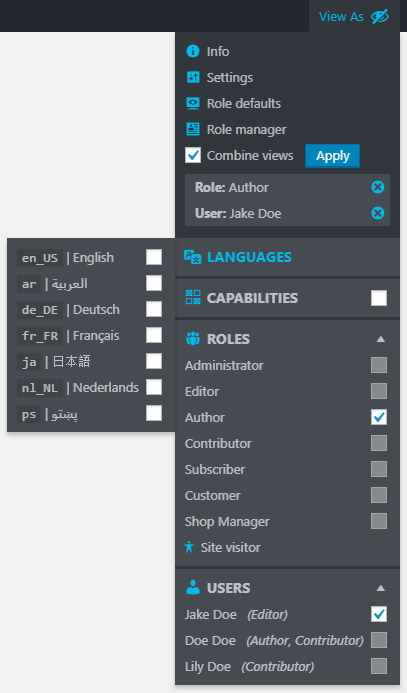Click the Combine views label
Screen dimensions: 407x693
(250, 156)
